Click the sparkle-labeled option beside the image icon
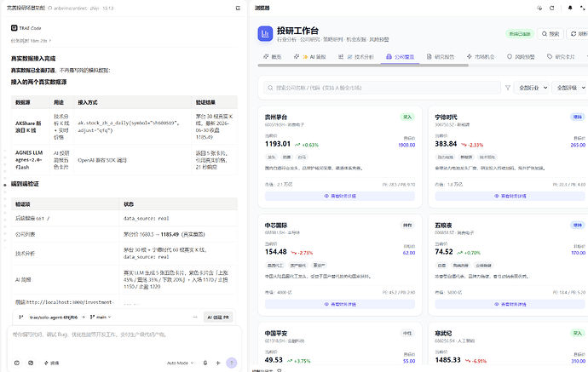 [x=51, y=363]
